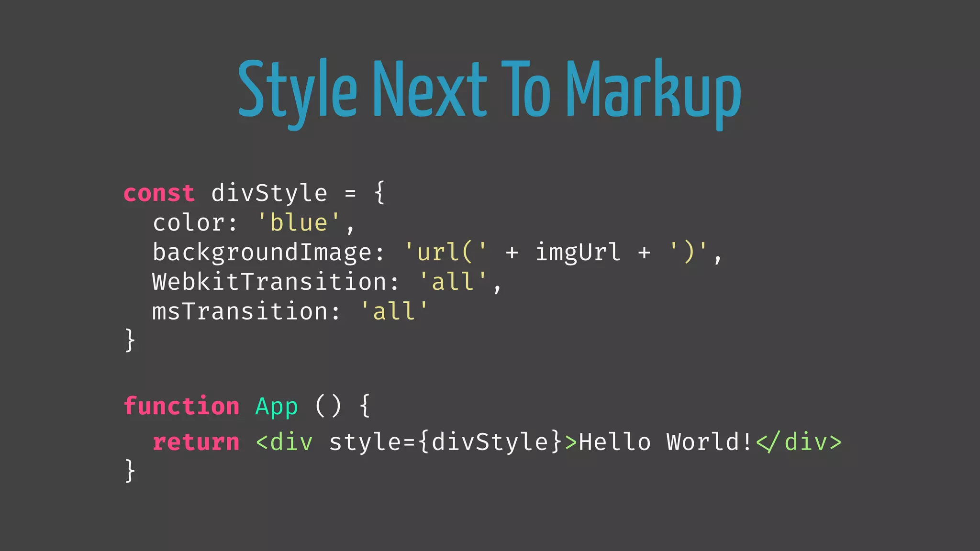The image size is (980, 551).
Task: Click the 'blue' string value
Action: [x=299, y=222]
